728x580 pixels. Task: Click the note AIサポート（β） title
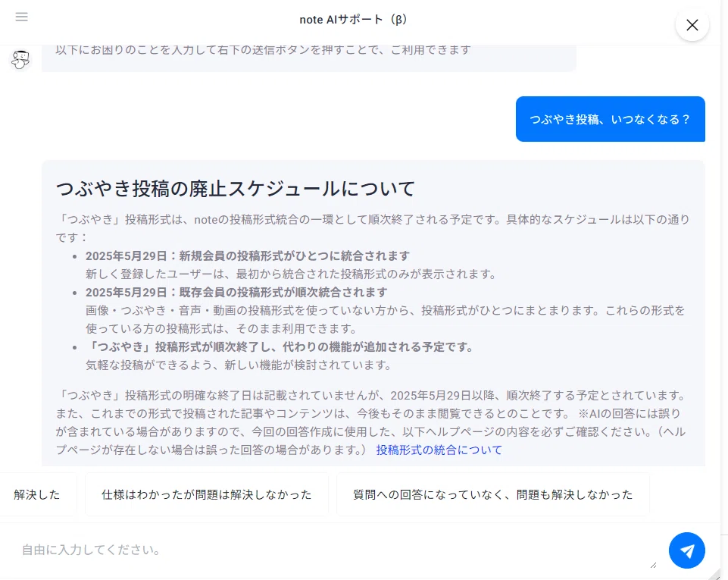(353, 20)
